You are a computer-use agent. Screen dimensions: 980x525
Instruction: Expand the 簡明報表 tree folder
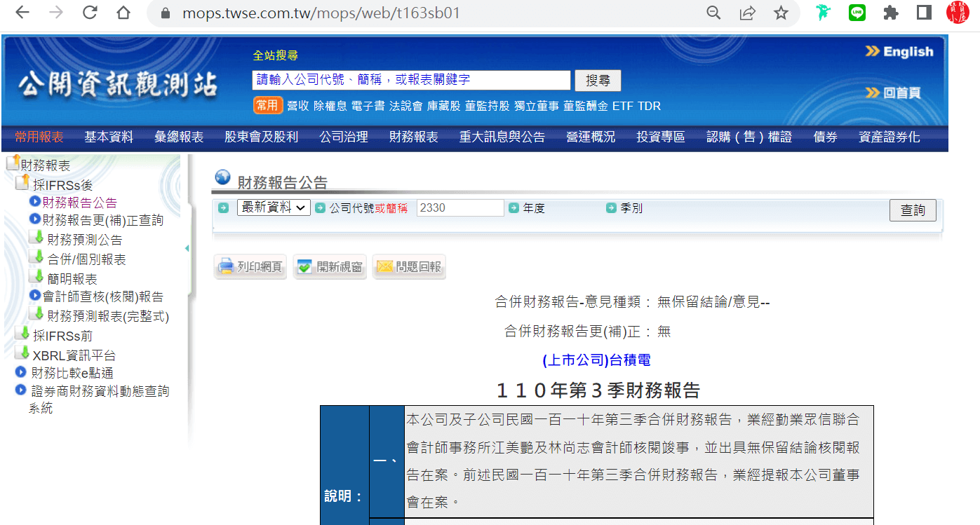[x=36, y=277]
